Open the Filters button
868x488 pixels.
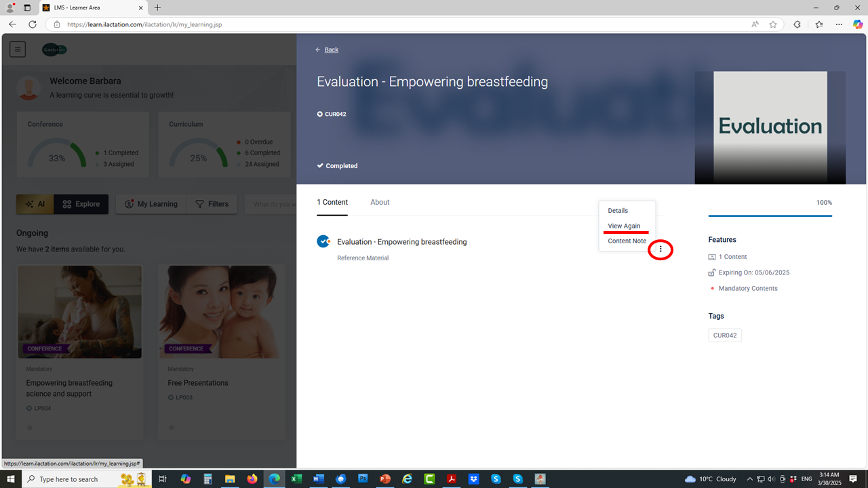tap(212, 204)
